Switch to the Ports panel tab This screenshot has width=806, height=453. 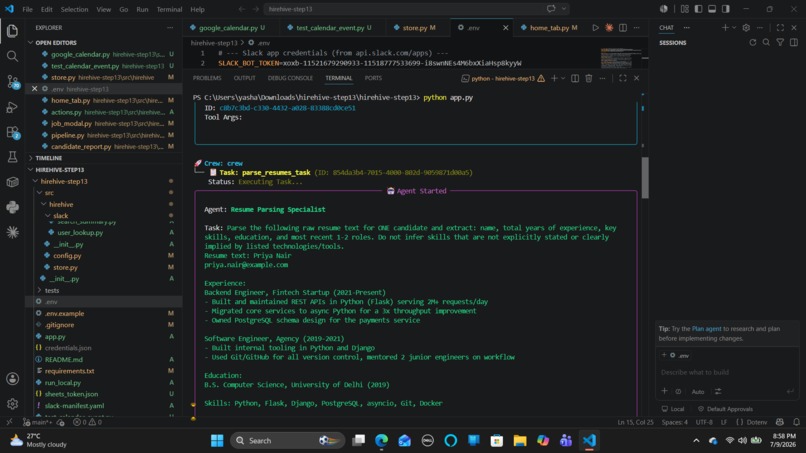pyautogui.click(x=373, y=78)
